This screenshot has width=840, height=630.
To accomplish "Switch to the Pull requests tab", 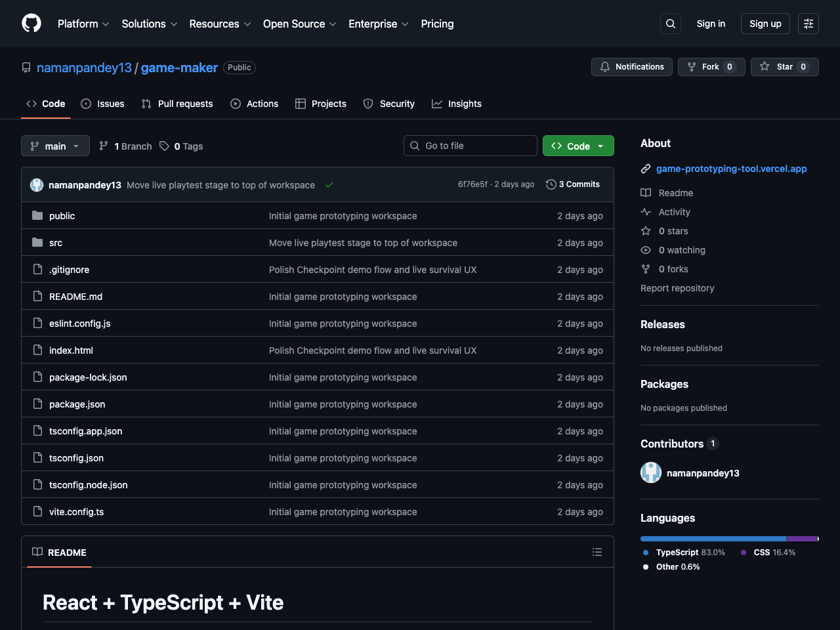I will [177, 104].
